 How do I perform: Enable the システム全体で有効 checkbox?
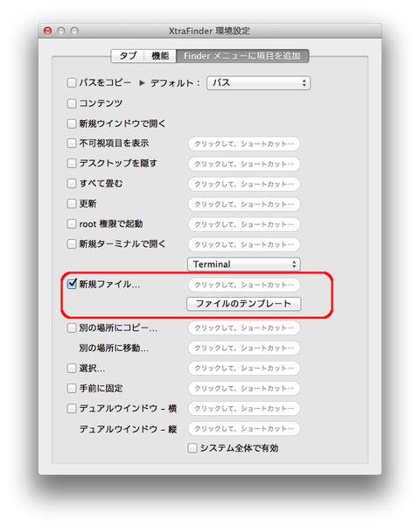[192, 448]
